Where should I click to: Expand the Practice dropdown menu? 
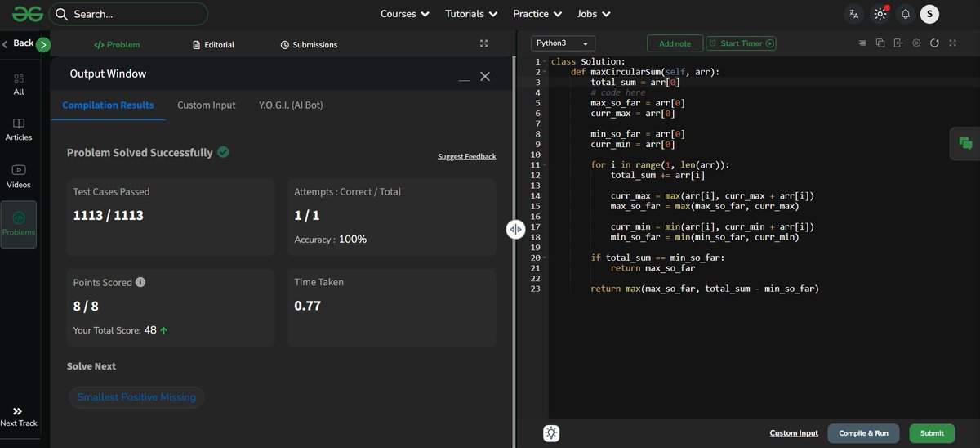tap(537, 14)
